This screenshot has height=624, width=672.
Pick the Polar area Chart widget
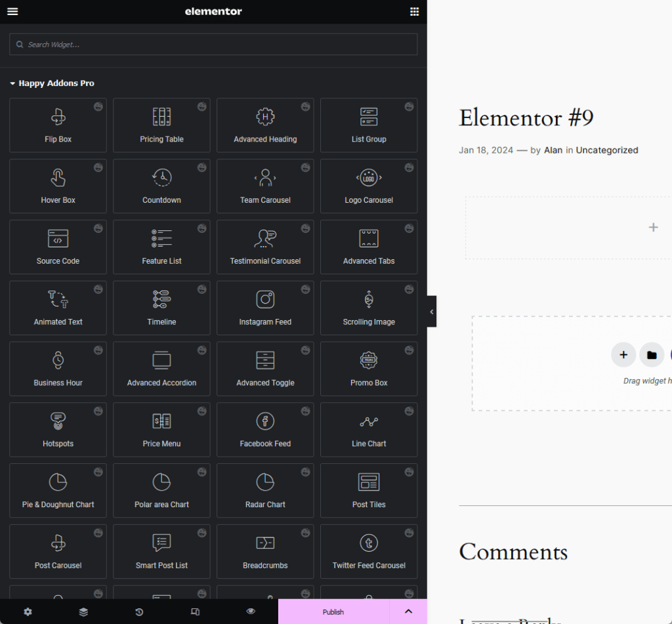161,490
